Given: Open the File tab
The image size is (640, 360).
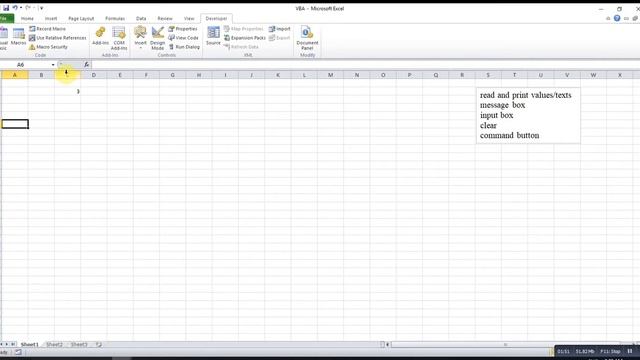Looking at the screenshot, I should 6,18.
